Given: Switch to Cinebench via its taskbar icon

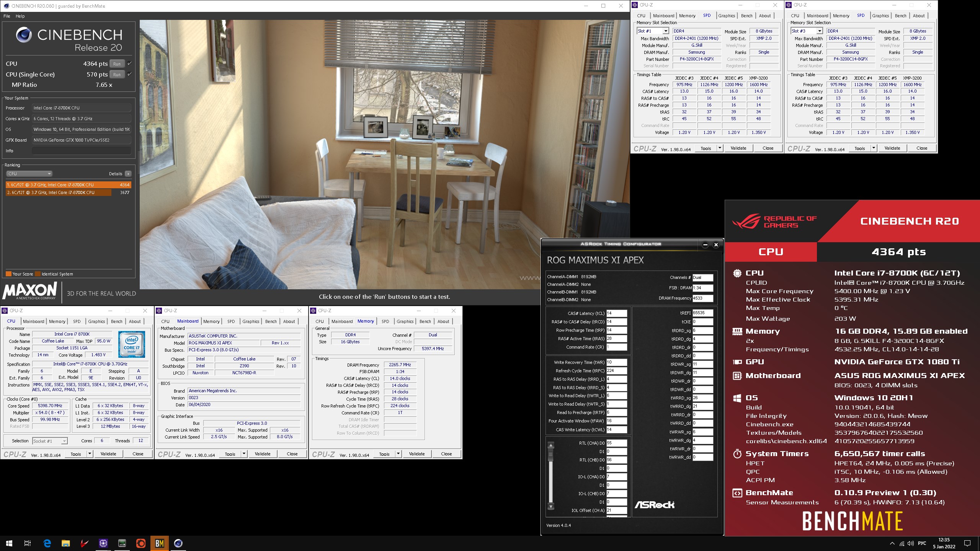Looking at the screenshot, I should 178,543.
